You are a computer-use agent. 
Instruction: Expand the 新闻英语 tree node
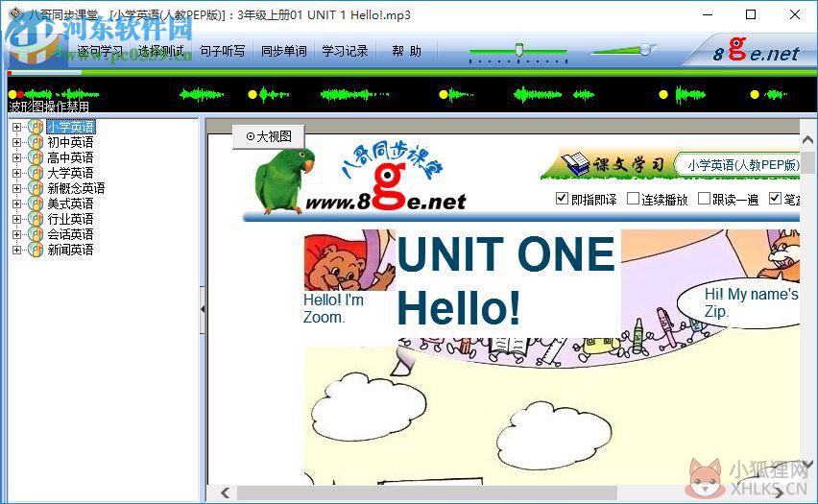pos(16,250)
